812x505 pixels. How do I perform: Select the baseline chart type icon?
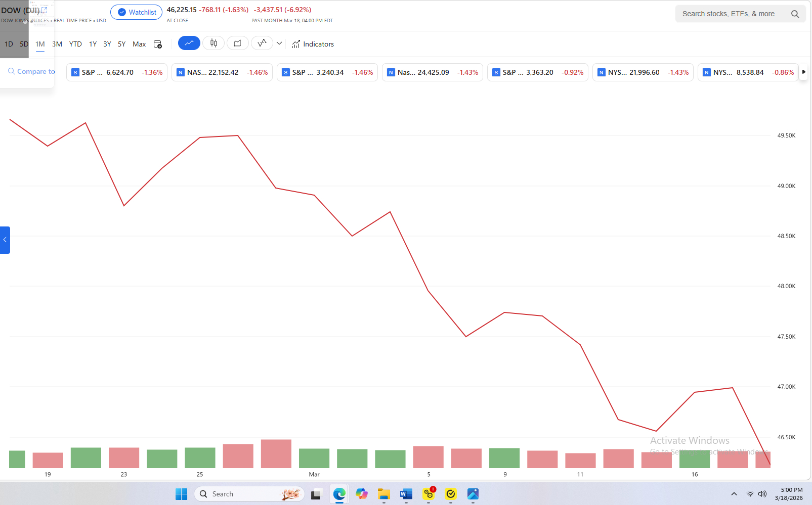pyautogui.click(x=262, y=43)
